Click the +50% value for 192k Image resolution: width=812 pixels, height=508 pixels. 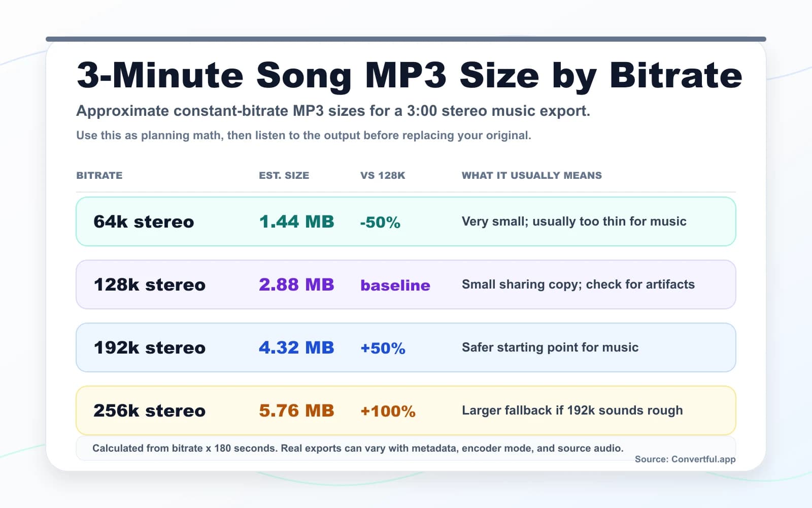[382, 348]
